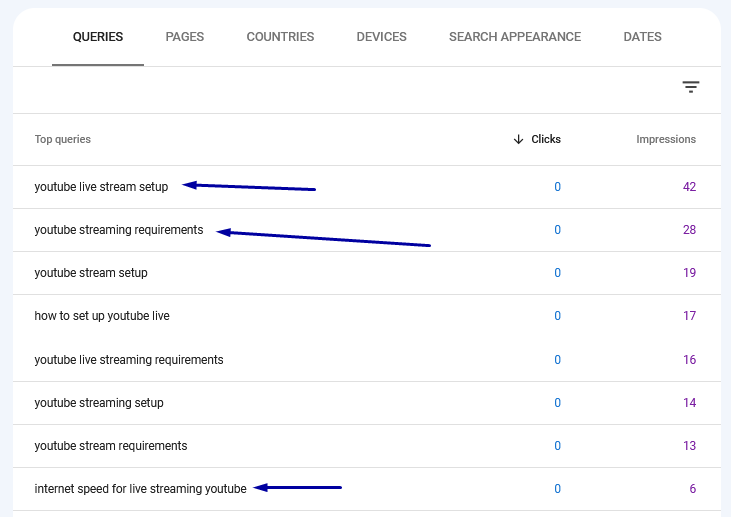The width and height of the screenshot is (731, 517).
Task: Click the 42 impressions value
Action: tap(689, 187)
